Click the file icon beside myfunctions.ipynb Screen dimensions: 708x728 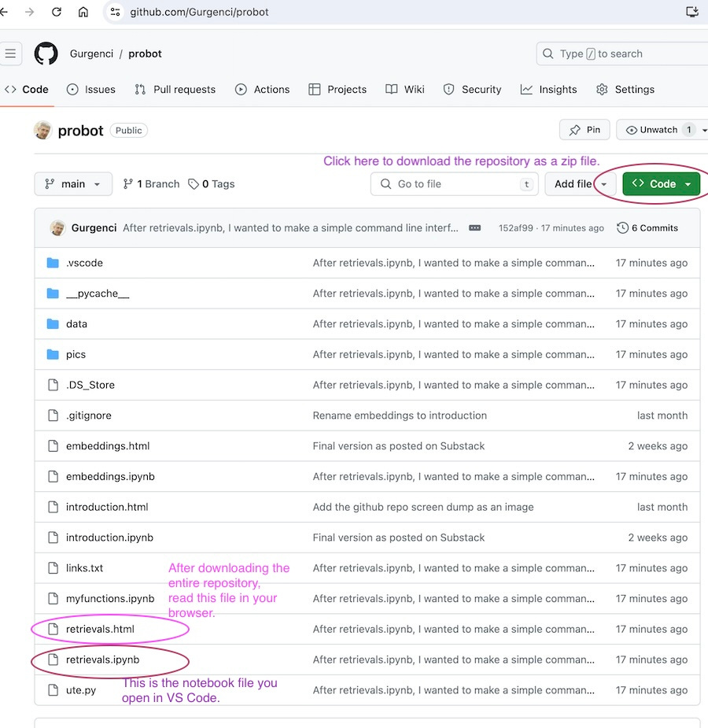(x=53, y=598)
